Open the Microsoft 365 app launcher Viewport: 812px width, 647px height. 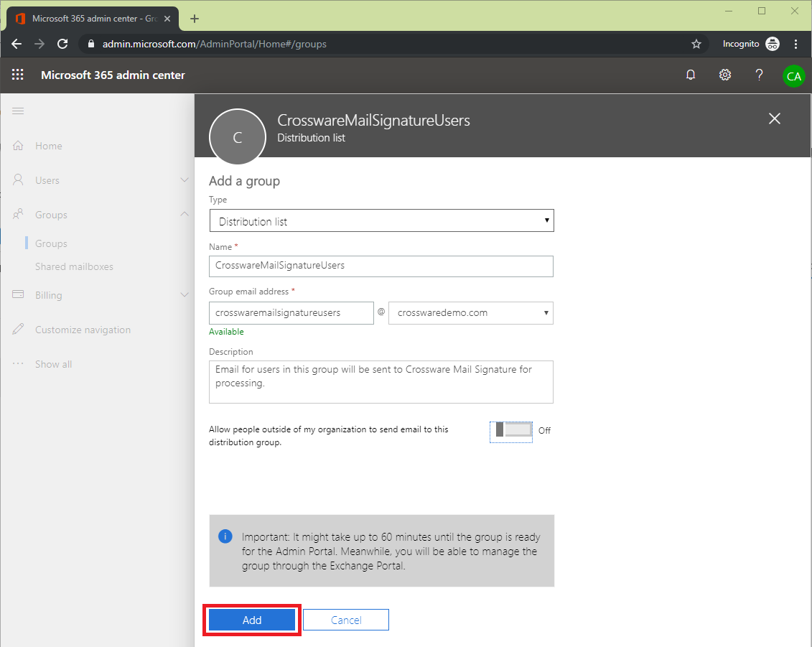coord(17,75)
